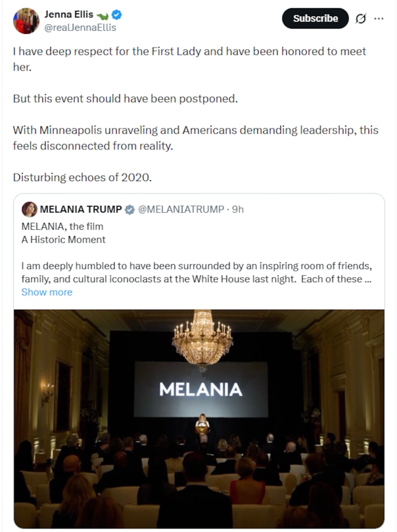The width and height of the screenshot is (397, 532).
Task: Expand the quoted tweet with Show more
Action: tap(47, 292)
